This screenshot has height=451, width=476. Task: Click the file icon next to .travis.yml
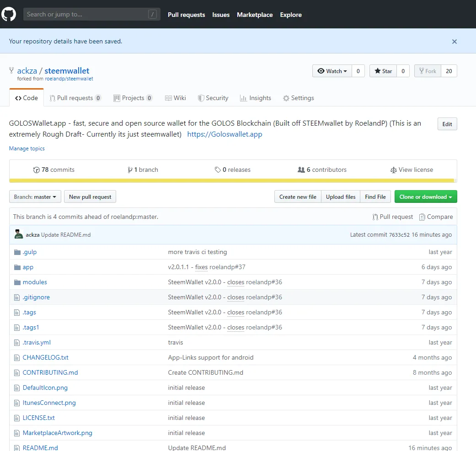coord(17,343)
